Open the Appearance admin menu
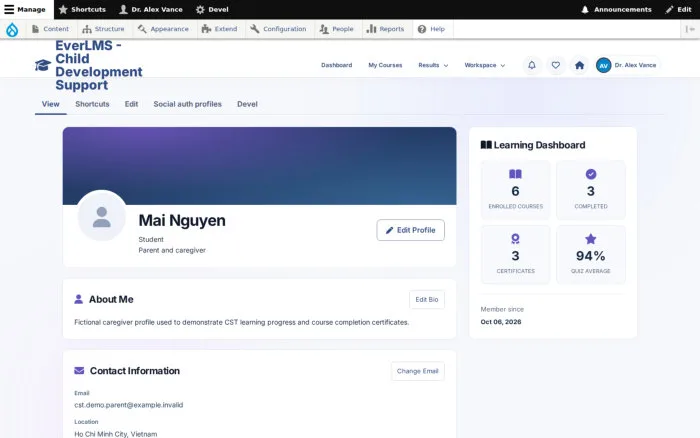 click(x=163, y=29)
